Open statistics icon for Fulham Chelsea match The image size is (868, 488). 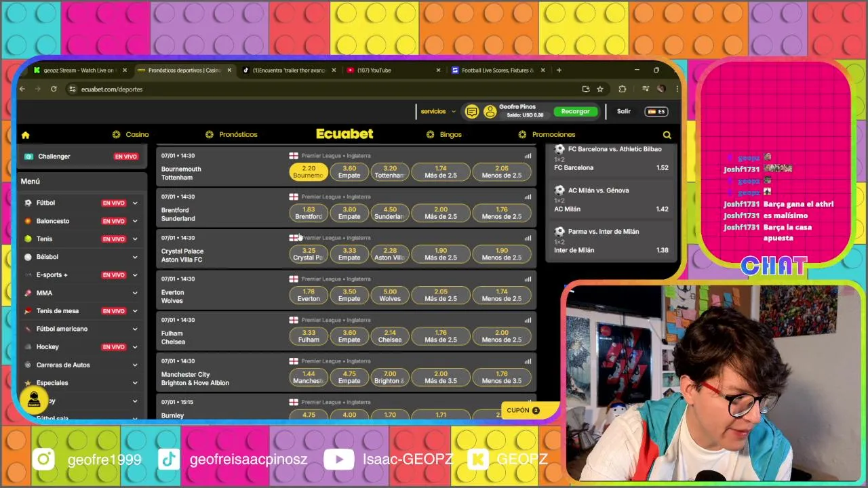(x=528, y=320)
